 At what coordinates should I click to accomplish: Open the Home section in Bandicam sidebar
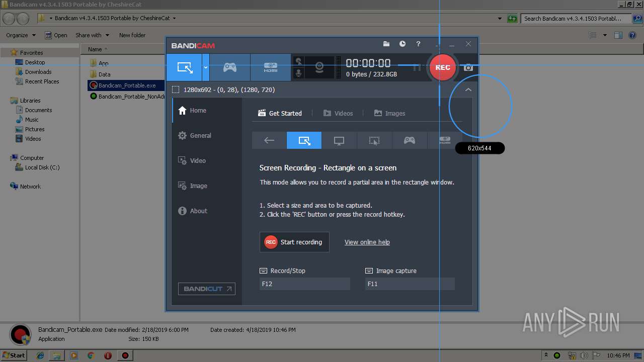[207, 110]
